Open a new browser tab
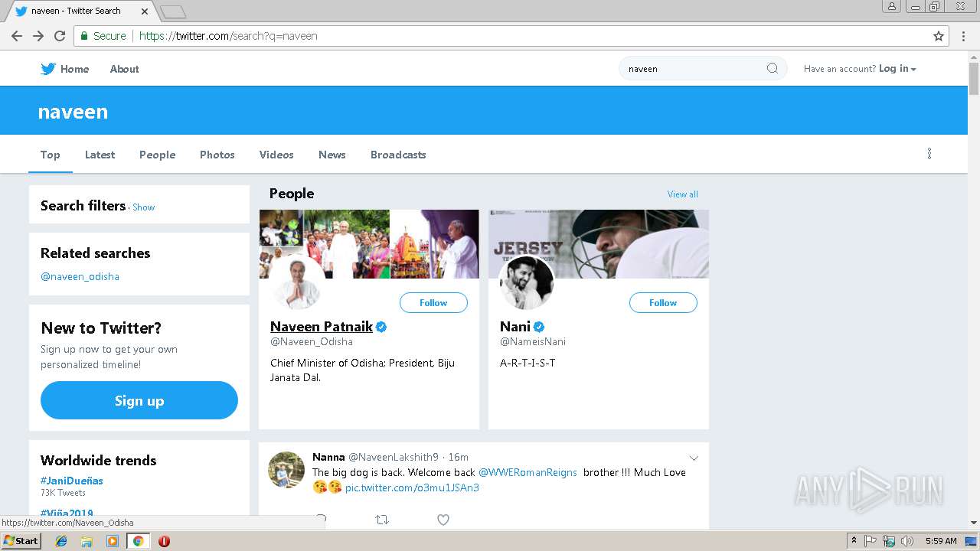This screenshot has width=980, height=551. [x=173, y=11]
